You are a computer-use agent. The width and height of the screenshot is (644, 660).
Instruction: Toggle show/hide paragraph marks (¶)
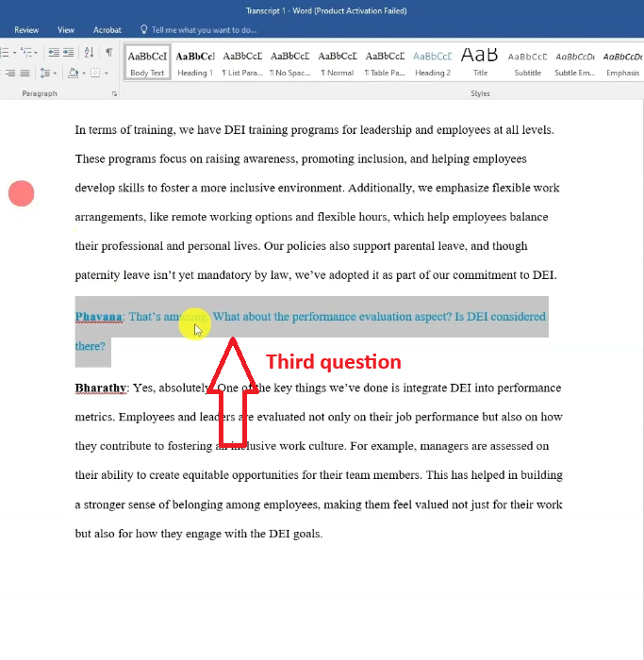pyautogui.click(x=109, y=52)
